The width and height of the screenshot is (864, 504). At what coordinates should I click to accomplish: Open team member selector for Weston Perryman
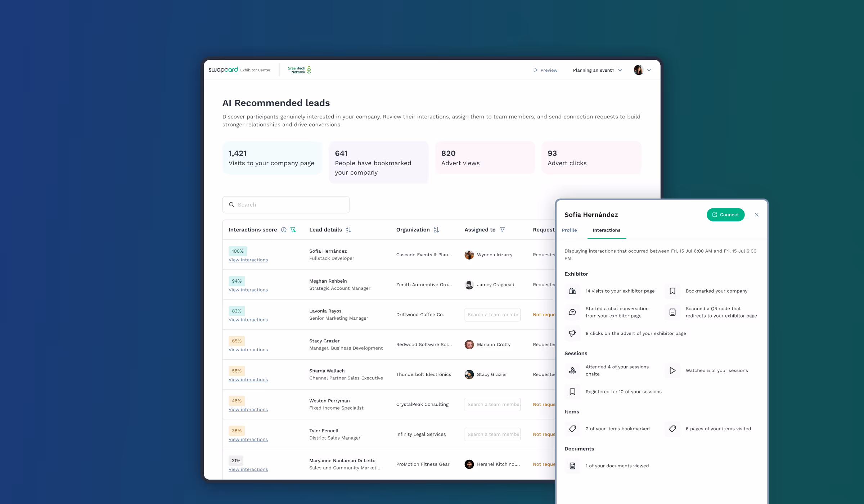492,404
